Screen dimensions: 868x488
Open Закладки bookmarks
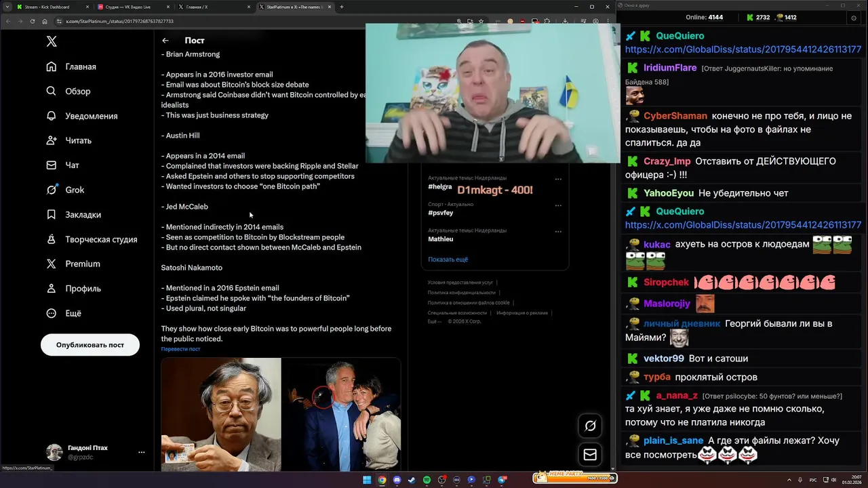coord(75,214)
